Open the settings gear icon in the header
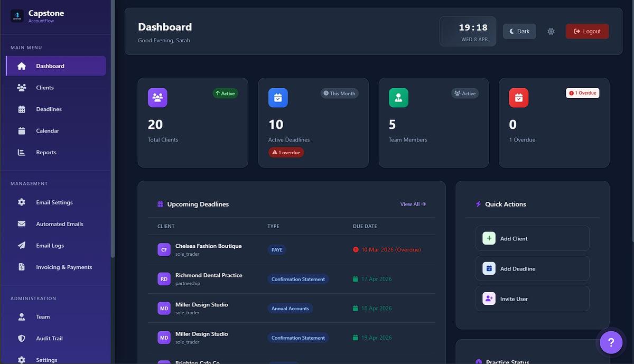 tap(551, 31)
